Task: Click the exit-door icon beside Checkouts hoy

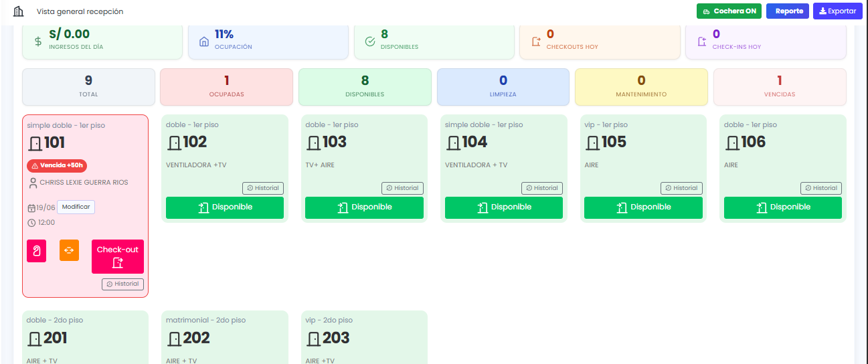Action: (x=536, y=41)
